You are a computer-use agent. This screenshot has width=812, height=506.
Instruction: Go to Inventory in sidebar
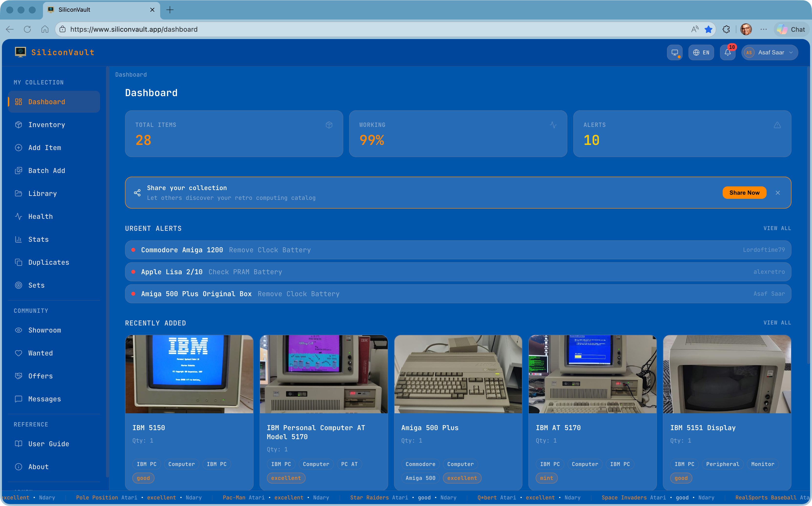pos(47,125)
